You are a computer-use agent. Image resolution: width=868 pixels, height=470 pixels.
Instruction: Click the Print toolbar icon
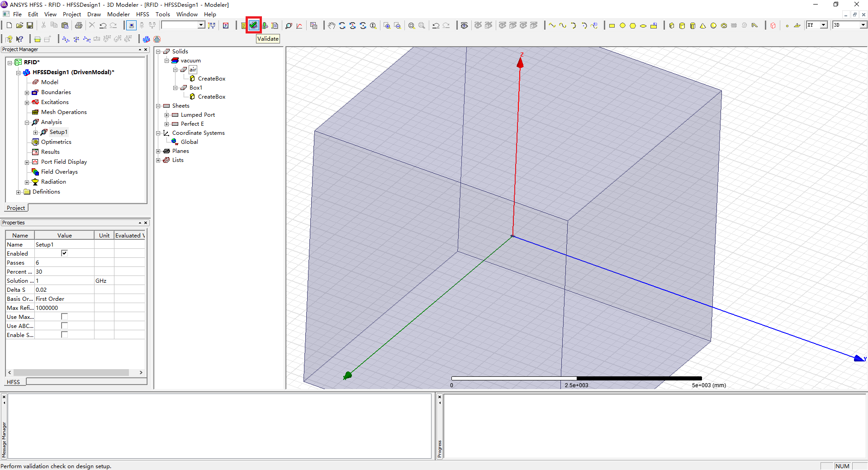coord(79,25)
